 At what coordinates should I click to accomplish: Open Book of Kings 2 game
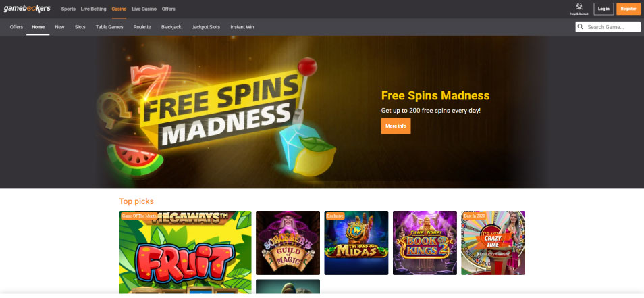tap(425, 243)
